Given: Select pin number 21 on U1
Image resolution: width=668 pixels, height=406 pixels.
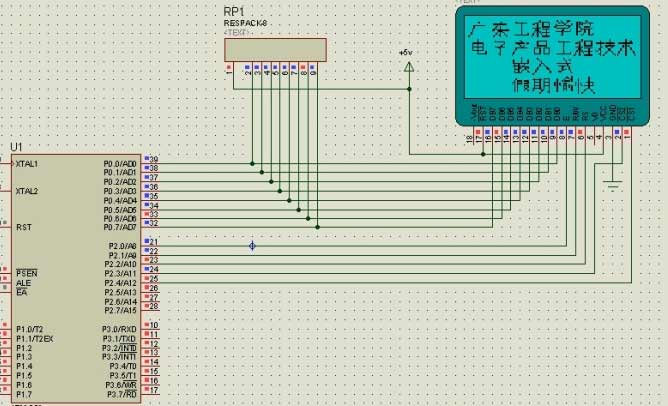Looking at the screenshot, I should 154,242.
